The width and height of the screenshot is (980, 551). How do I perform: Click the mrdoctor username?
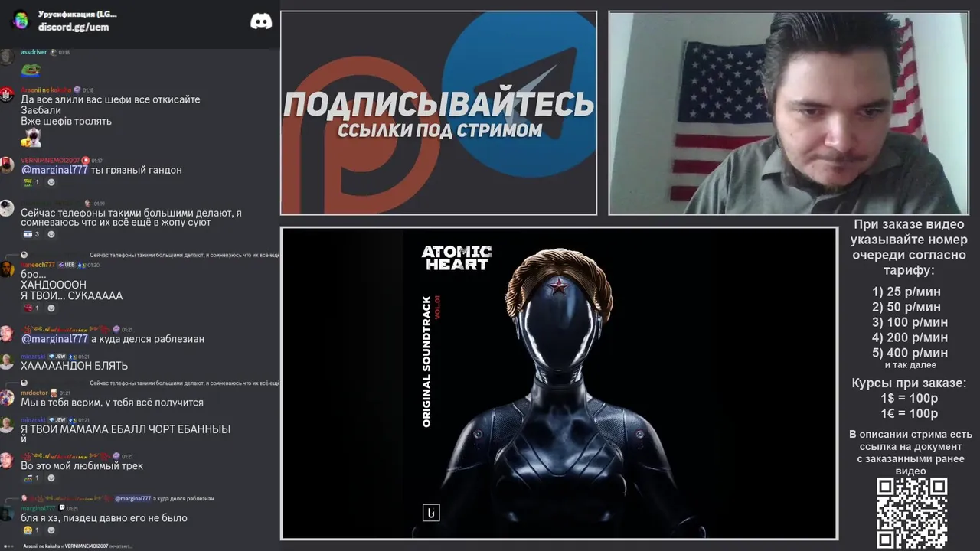tap(34, 393)
